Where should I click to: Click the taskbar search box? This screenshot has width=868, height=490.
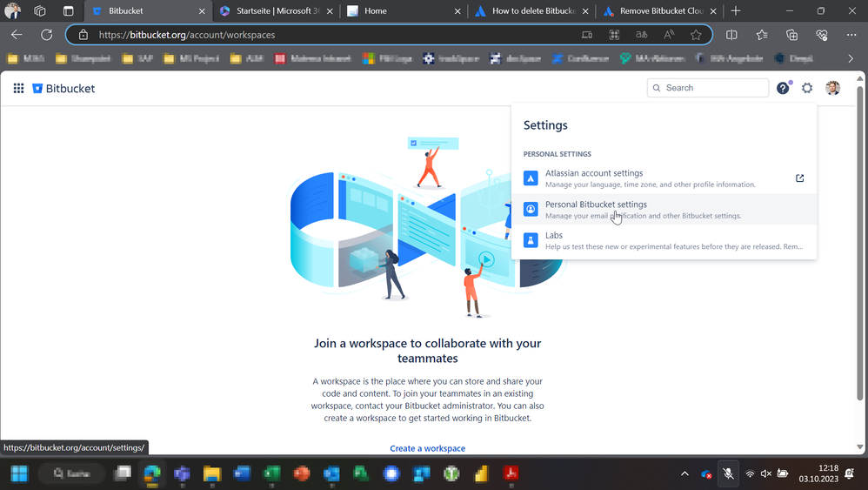click(x=71, y=473)
